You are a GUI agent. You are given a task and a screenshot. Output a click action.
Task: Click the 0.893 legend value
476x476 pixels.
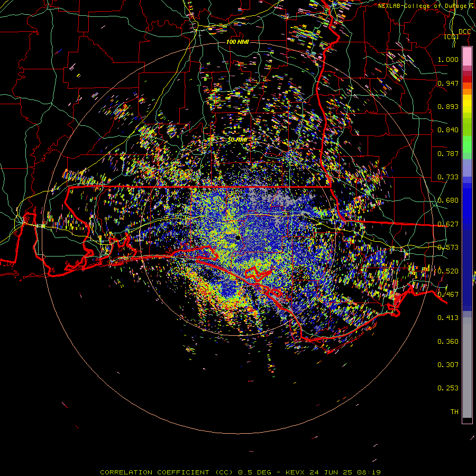click(448, 106)
